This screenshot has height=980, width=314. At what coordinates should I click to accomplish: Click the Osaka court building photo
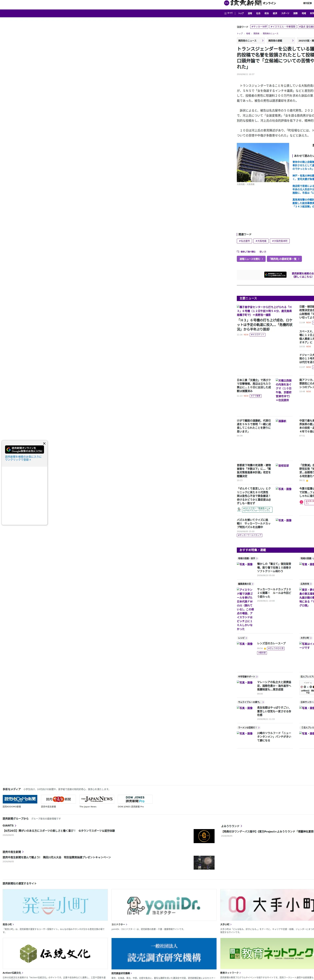click(263, 163)
